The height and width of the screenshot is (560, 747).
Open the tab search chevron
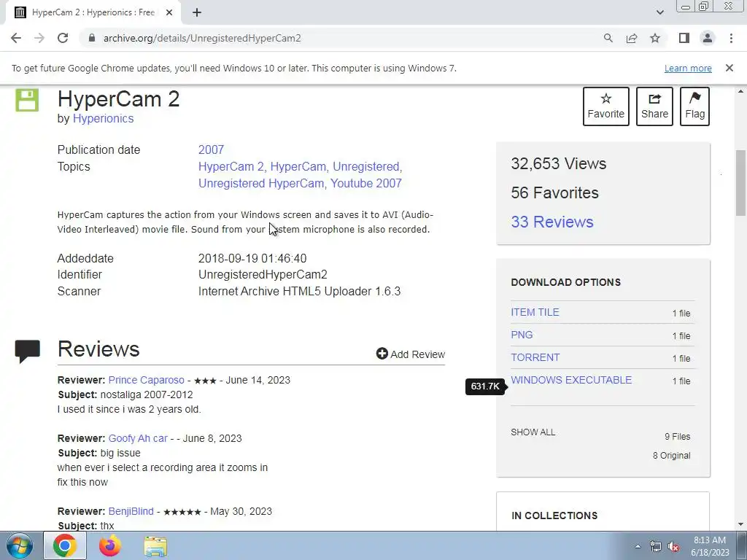click(659, 12)
